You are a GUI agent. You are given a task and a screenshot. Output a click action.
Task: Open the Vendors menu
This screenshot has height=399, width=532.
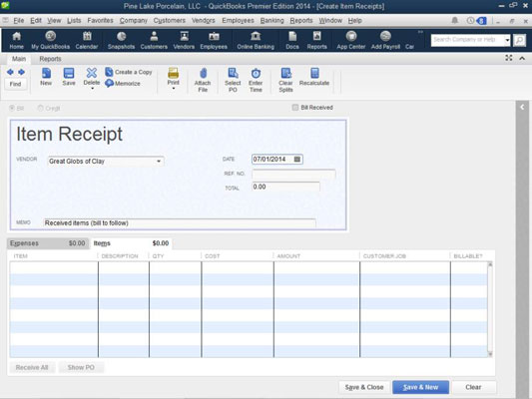click(204, 21)
